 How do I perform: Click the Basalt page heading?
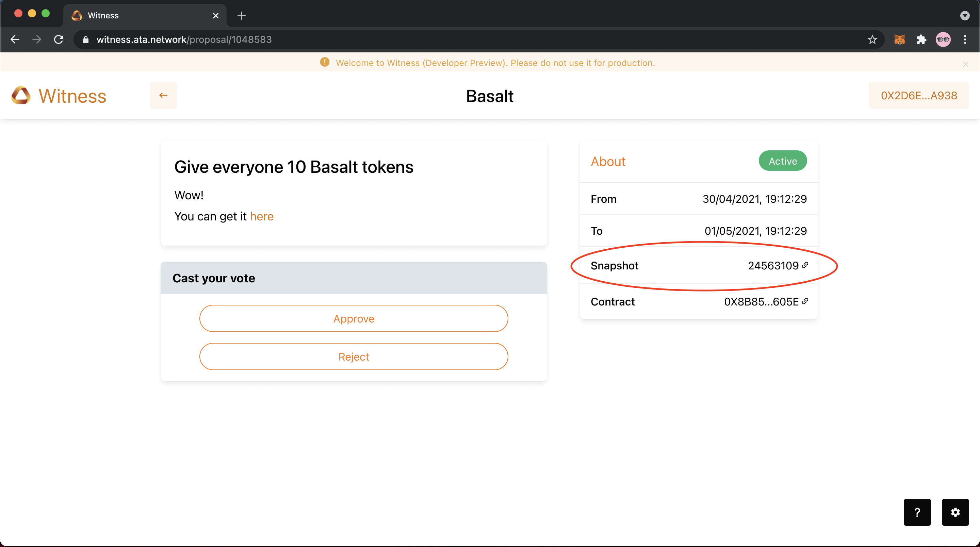pyautogui.click(x=490, y=96)
